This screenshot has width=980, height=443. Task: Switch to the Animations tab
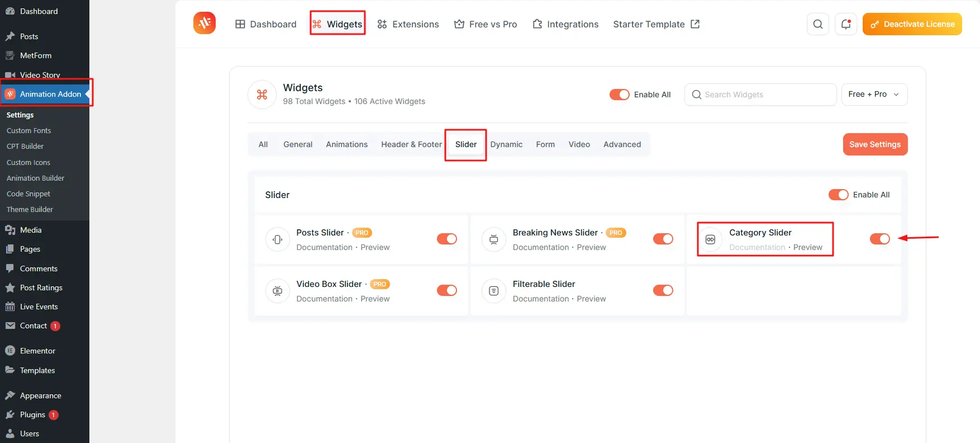347,144
